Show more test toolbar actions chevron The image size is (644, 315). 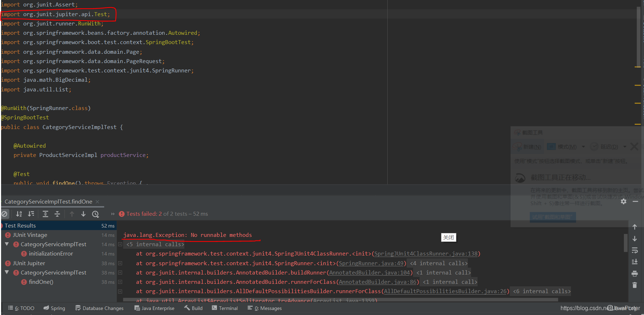[x=113, y=214]
